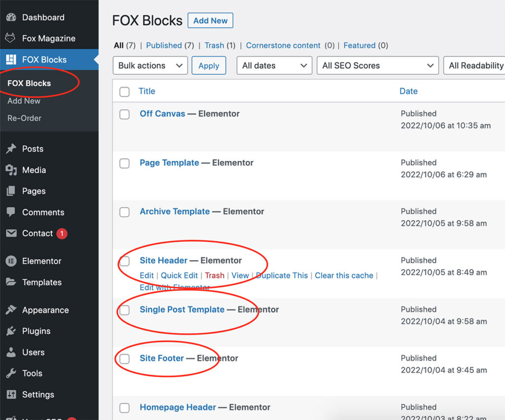Open the Off Canvas block

click(162, 114)
